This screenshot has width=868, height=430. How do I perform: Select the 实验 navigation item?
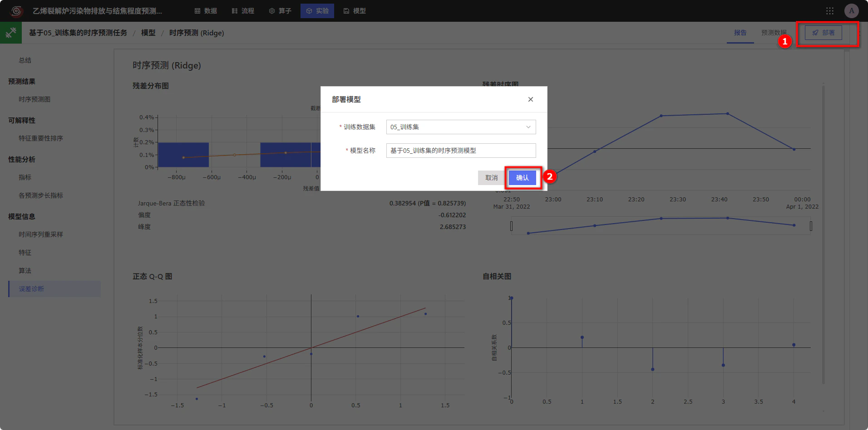[x=317, y=11]
